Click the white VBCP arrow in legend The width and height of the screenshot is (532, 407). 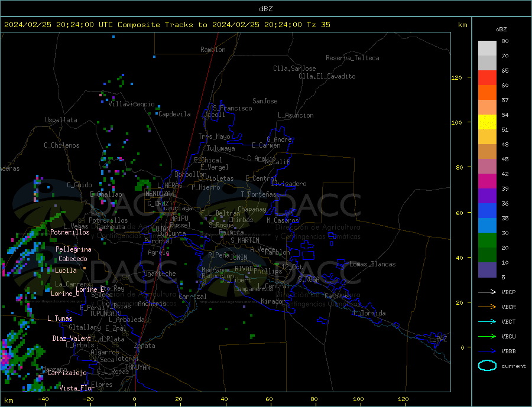487,292
